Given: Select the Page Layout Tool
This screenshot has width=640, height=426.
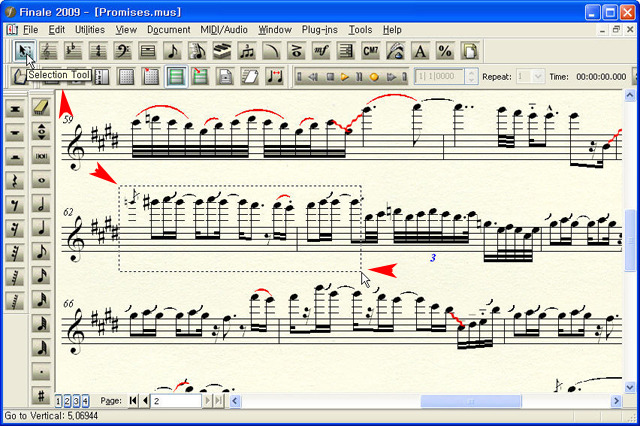Looking at the screenshot, I should [470, 51].
